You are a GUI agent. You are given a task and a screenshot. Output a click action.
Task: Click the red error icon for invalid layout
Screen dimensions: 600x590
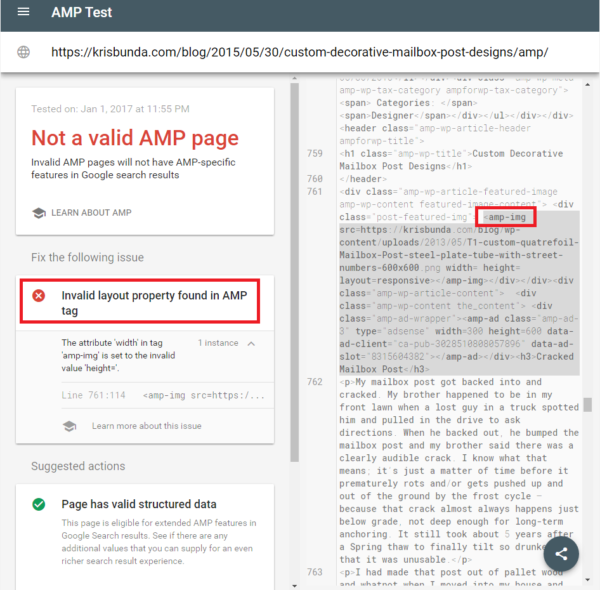(x=39, y=295)
